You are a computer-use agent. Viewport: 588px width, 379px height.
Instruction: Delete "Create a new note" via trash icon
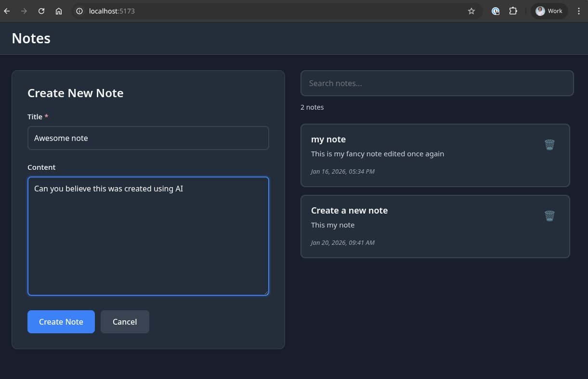(549, 215)
